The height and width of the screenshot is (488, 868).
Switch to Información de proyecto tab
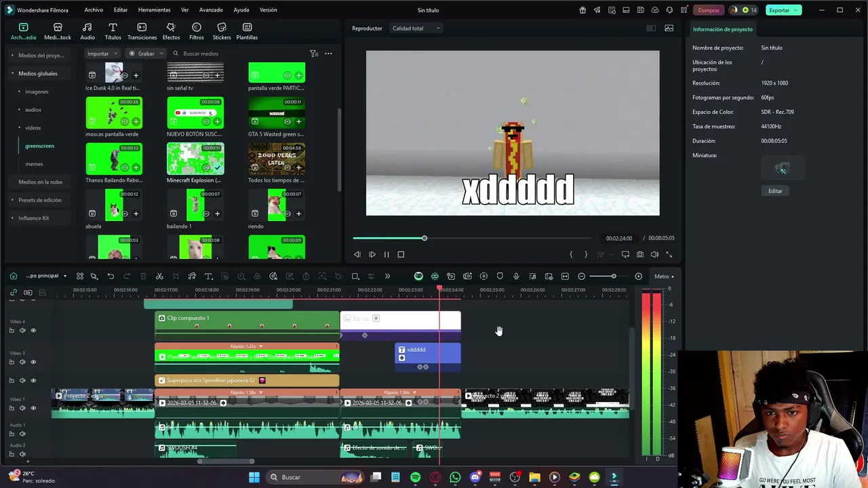tap(722, 29)
